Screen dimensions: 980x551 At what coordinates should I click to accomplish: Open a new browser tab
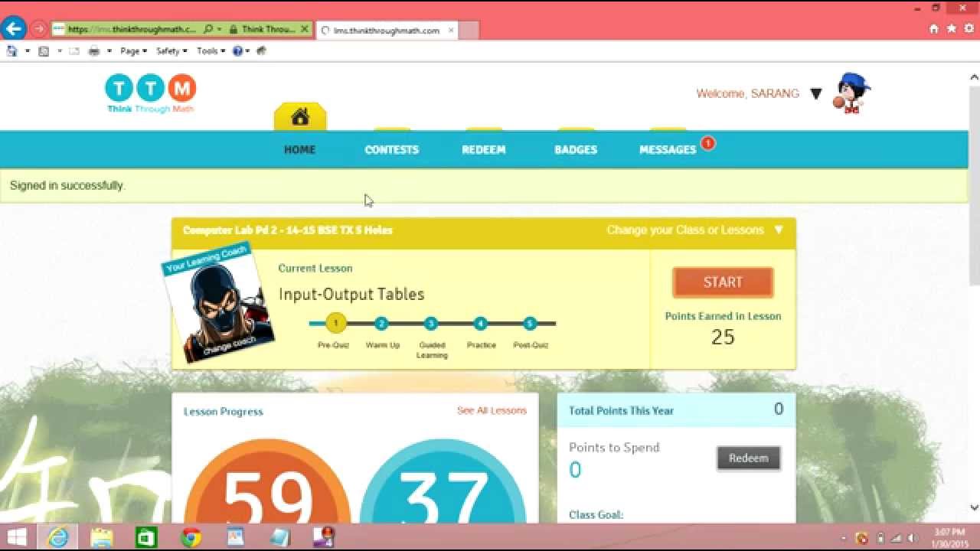pos(470,31)
